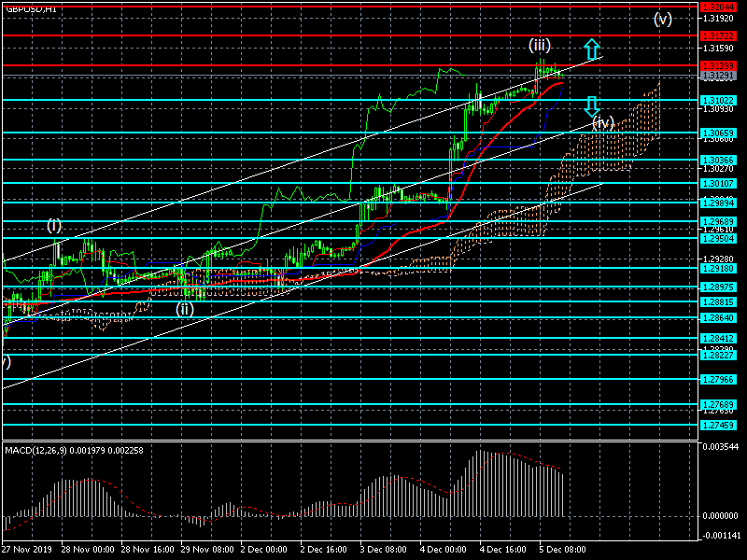Select the wave (iii) label
This screenshot has width=747, height=560.
(x=539, y=45)
